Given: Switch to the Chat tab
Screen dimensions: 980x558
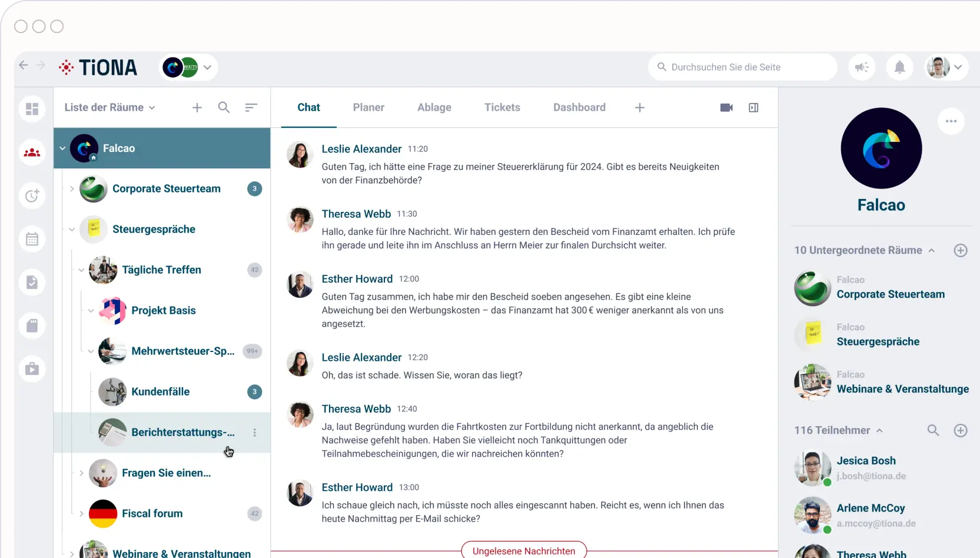Looking at the screenshot, I should click(x=308, y=108).
